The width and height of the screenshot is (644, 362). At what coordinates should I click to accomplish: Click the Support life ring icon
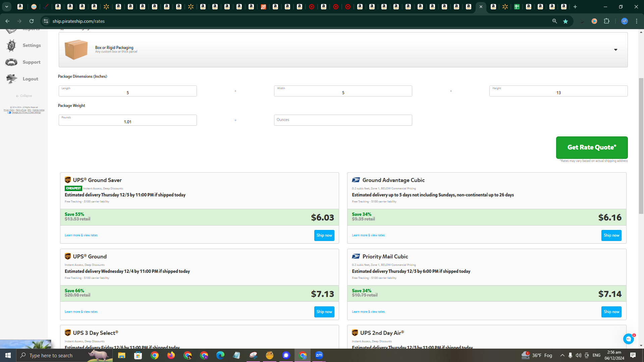coord(11,62)
